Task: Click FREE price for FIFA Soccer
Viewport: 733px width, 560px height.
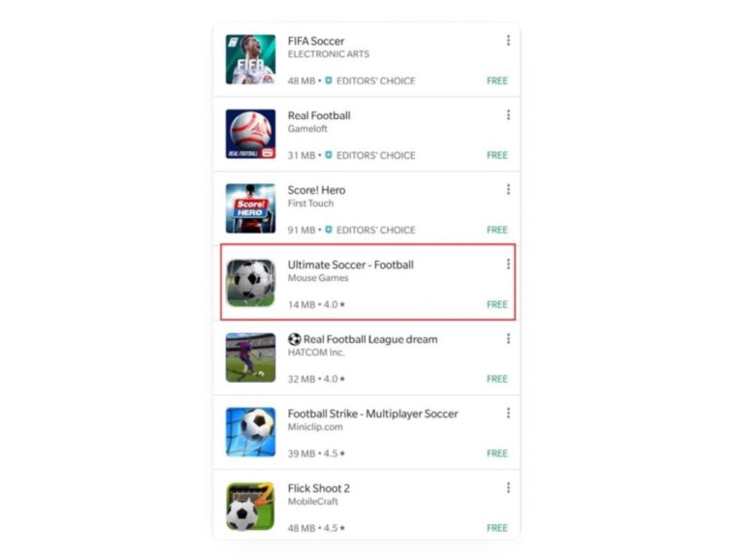Action: coord(497,80)
